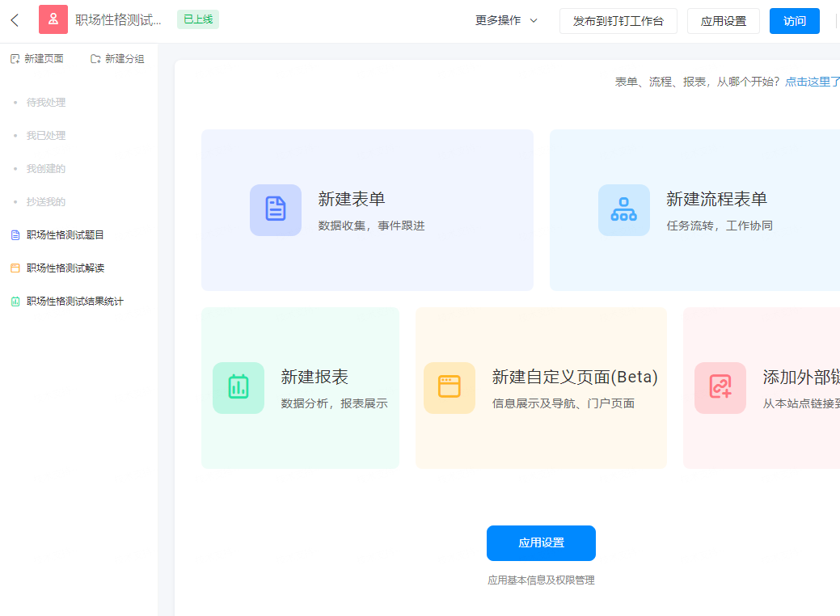
Task: Select 抄送我的 in the sidebar
Action: pos(46,202)
